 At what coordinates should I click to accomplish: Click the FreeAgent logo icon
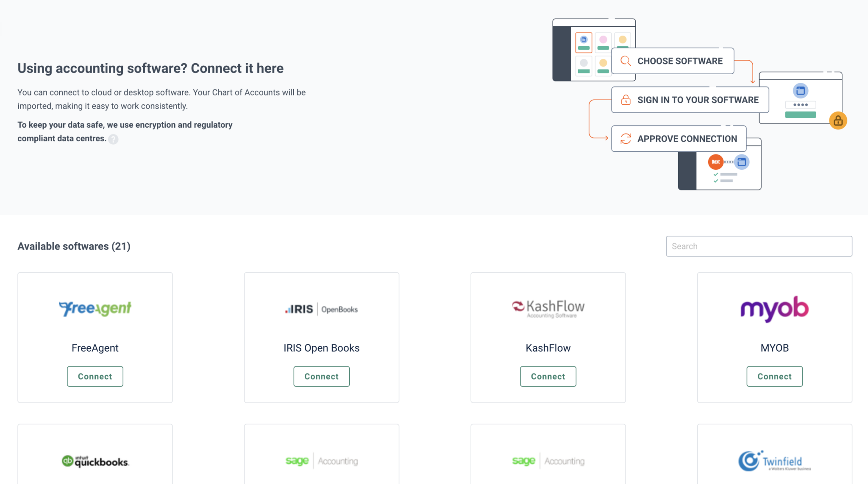pyautogui.click(x=95, y=308)
